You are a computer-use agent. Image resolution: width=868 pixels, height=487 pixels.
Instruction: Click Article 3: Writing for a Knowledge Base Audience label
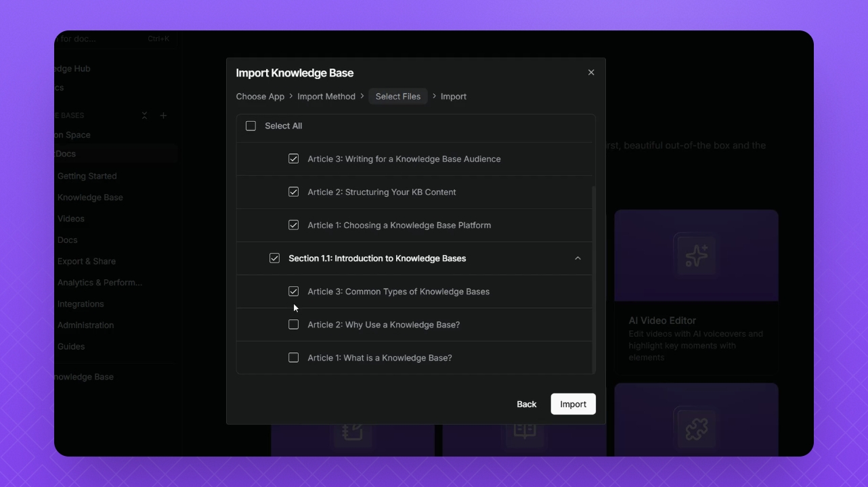click(x=404, y=159)
